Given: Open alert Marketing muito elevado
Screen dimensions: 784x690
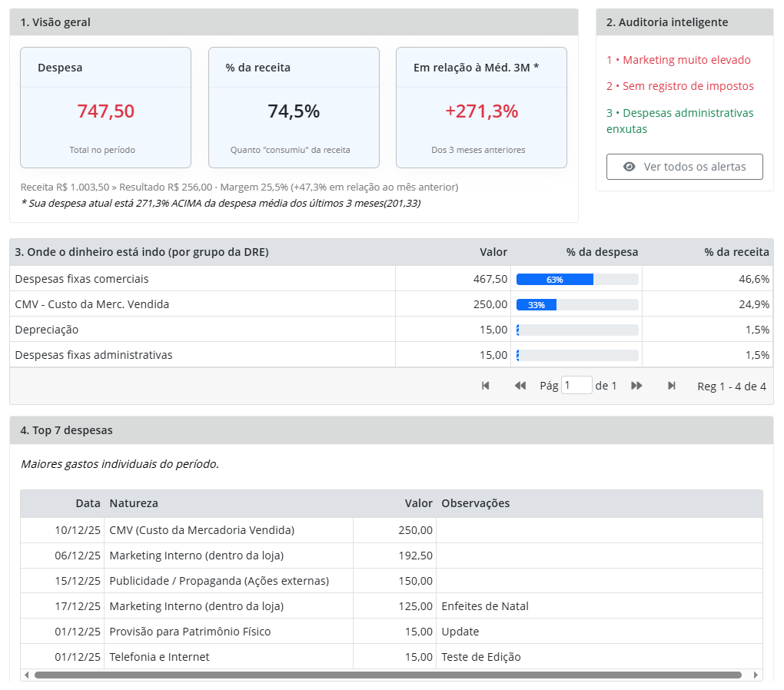Looking at the screenshot, I should (x=679, y=60).
